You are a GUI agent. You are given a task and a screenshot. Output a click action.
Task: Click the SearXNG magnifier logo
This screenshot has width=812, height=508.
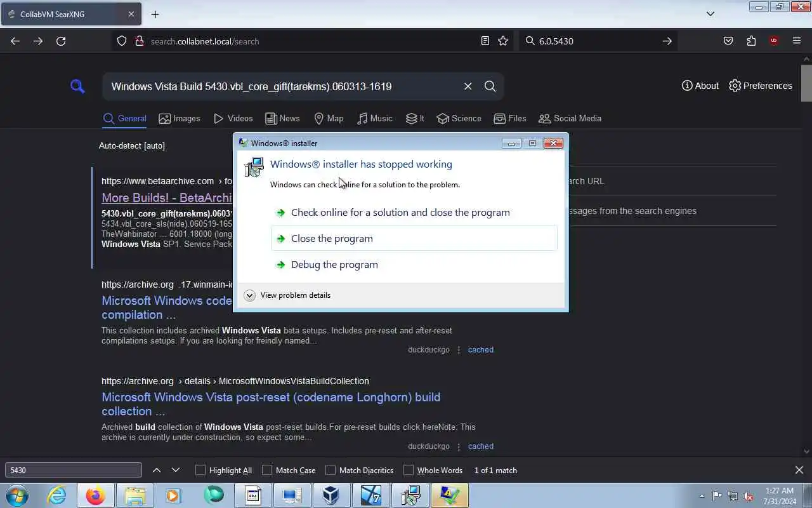(x=77, y=86)
